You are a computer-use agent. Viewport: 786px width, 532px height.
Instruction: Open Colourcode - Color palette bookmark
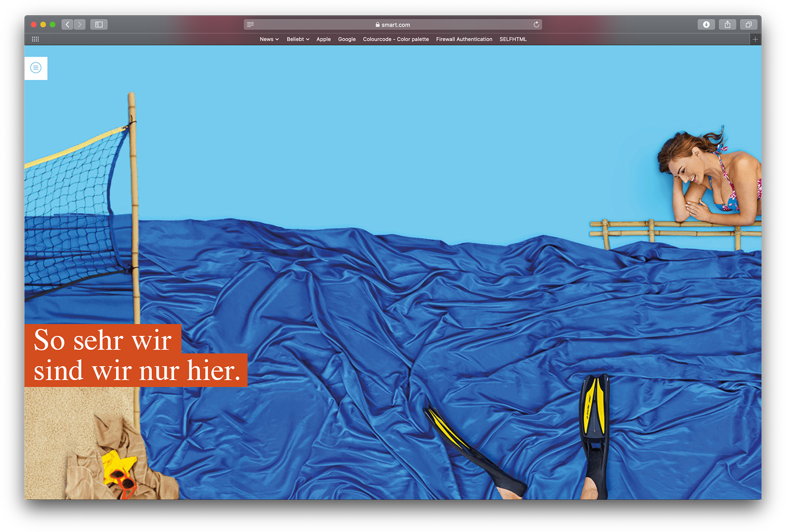click(395, 39)
